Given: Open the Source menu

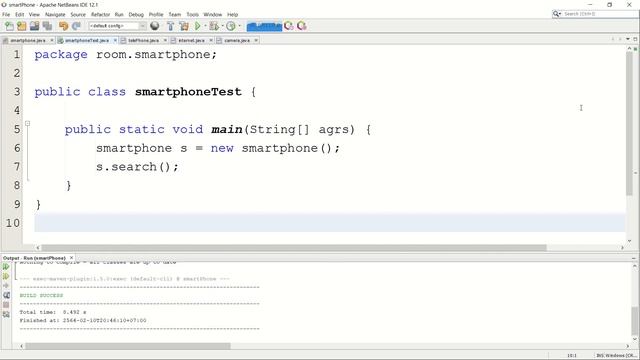Looking at the screenshot, I should pos(78,14).
